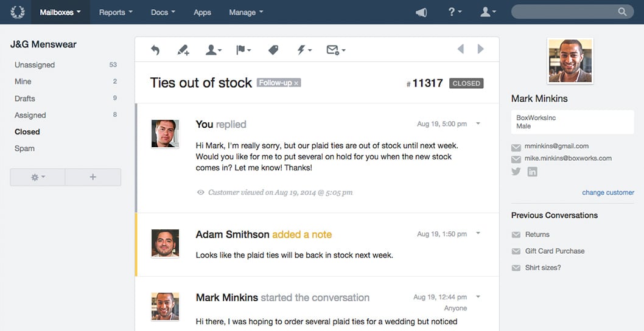Click the announcements megaphone icon
The height and width of the screenshot is (331, 644).
click(x=421, y=12)
